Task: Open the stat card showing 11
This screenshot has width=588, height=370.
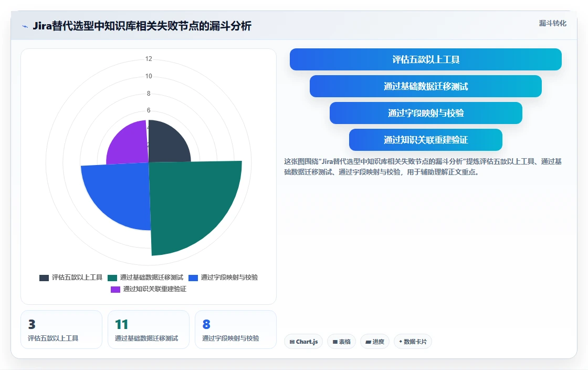Action: 149,330
